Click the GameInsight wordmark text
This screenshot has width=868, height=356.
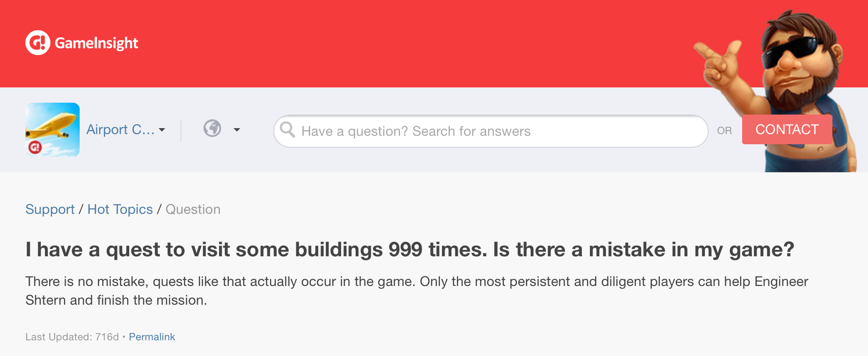coord(96,43)
